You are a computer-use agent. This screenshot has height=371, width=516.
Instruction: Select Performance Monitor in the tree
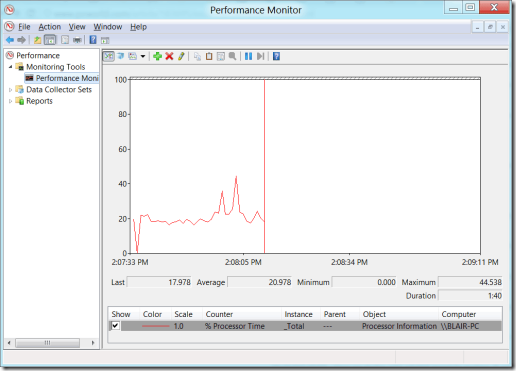point(67,78)
